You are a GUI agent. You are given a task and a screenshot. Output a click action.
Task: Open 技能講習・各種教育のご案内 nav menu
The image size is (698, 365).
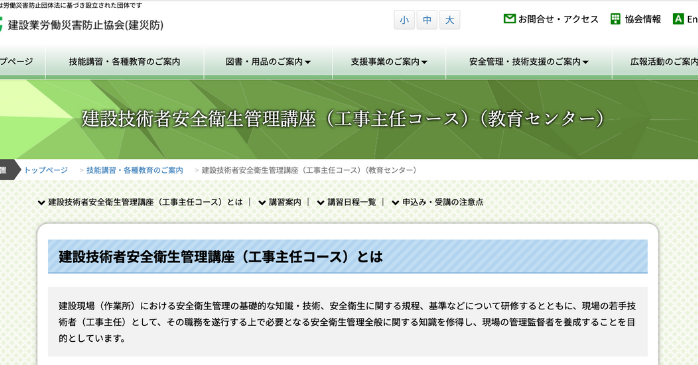coord(125,62)
